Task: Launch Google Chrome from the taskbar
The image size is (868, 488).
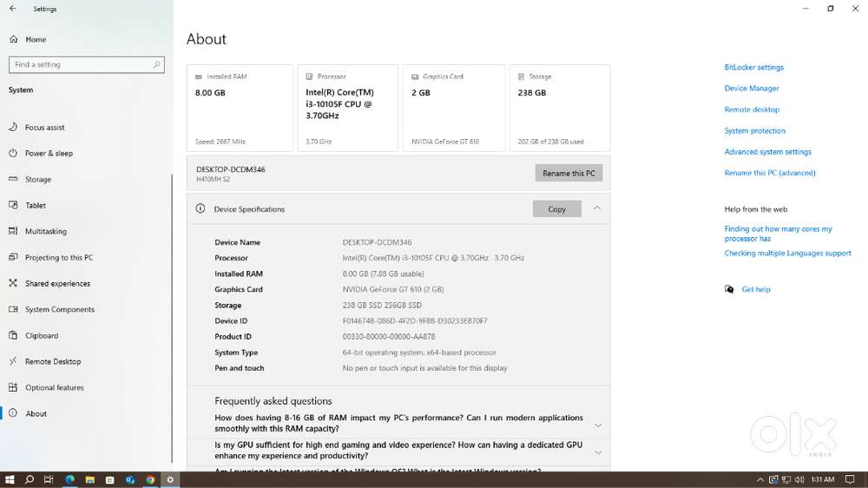Action: pos(150,479)
